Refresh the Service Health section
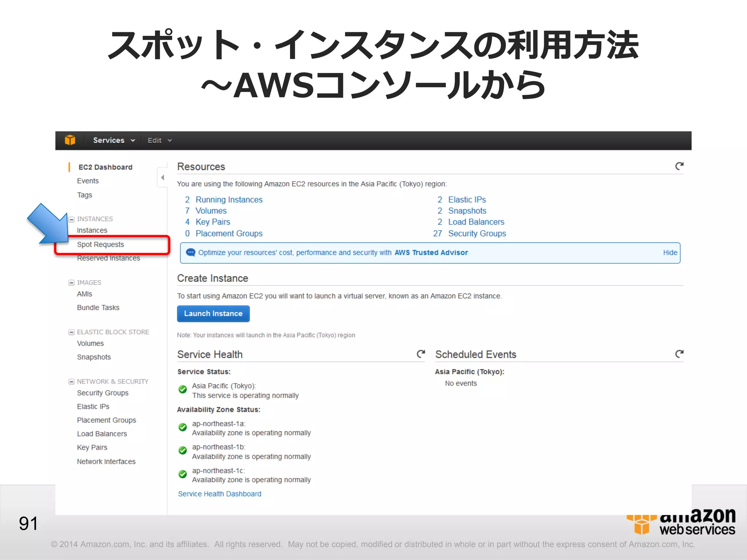Screen dimensions: 747x560 [421, 354]
